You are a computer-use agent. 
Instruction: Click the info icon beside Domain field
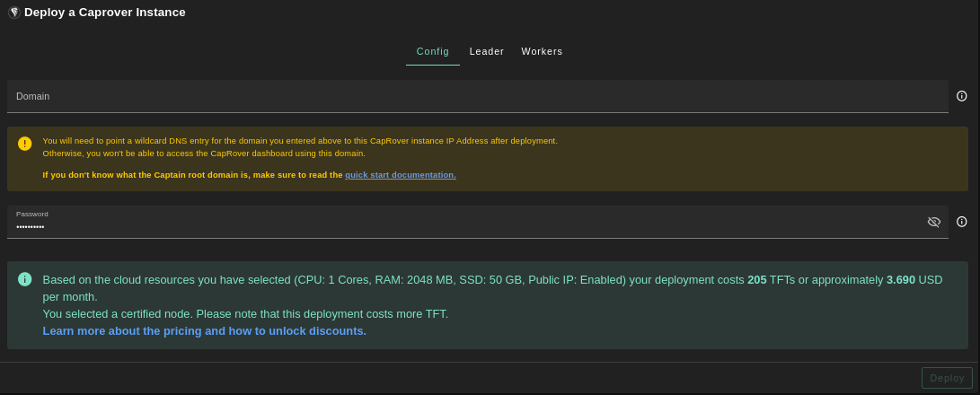(961, 96)
